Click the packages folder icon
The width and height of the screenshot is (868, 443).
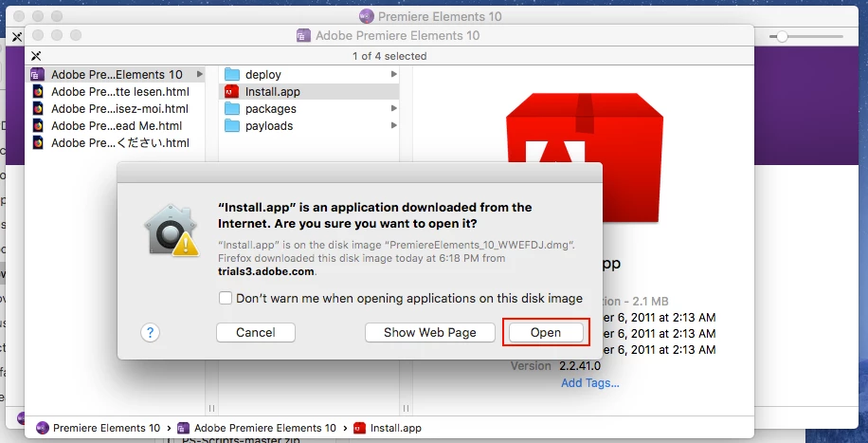232,109
